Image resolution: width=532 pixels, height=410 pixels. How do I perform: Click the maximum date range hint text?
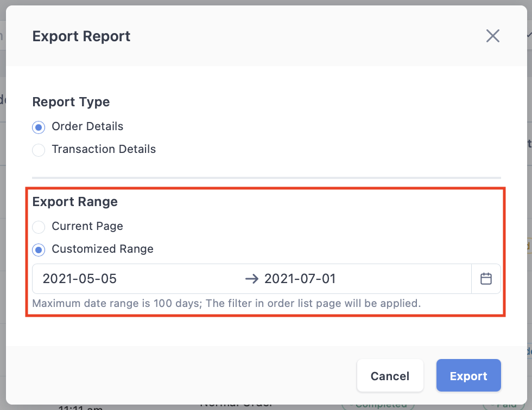coord(226,303)
